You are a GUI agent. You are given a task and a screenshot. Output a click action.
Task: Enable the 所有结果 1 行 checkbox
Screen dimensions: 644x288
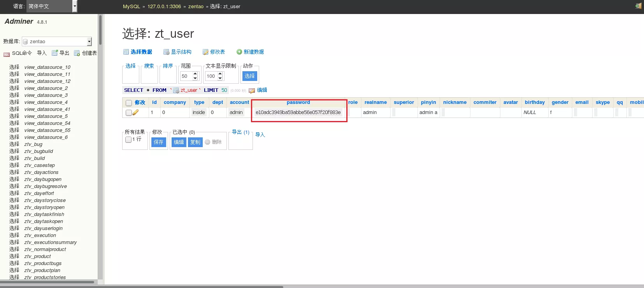click(128, 139)
